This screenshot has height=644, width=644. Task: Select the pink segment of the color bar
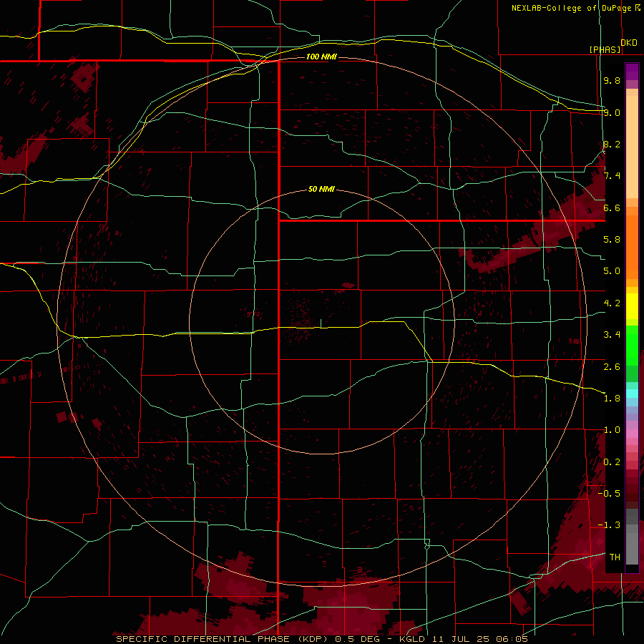point(632,434)
